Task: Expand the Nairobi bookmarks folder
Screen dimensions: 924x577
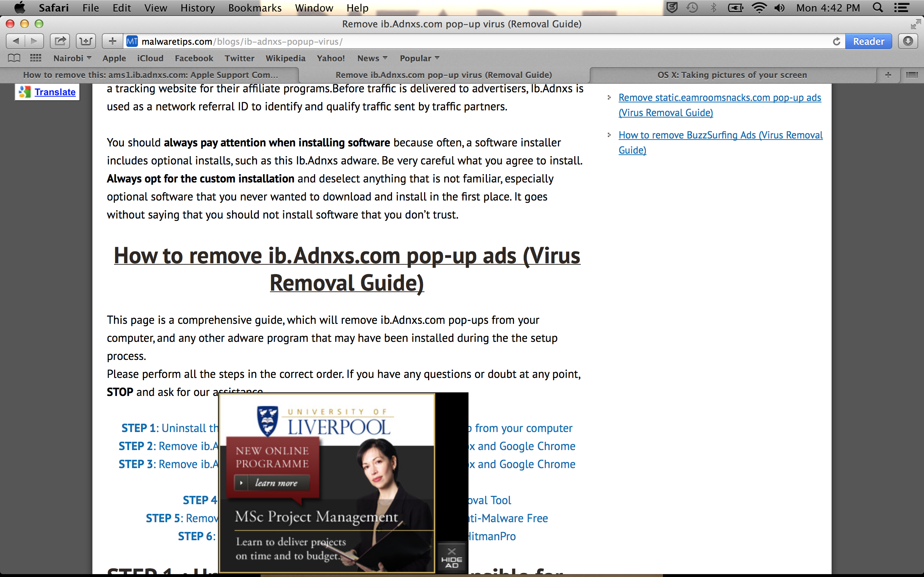Action: 72,58
